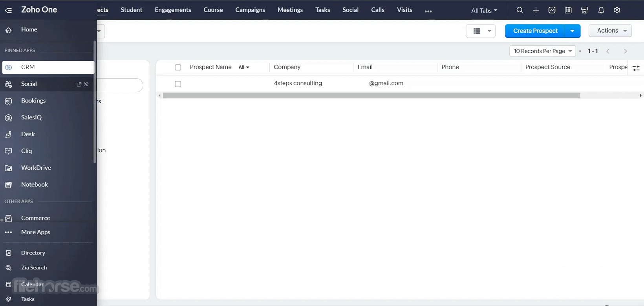Open the activity reminder icon beside plus

(552, 10)
